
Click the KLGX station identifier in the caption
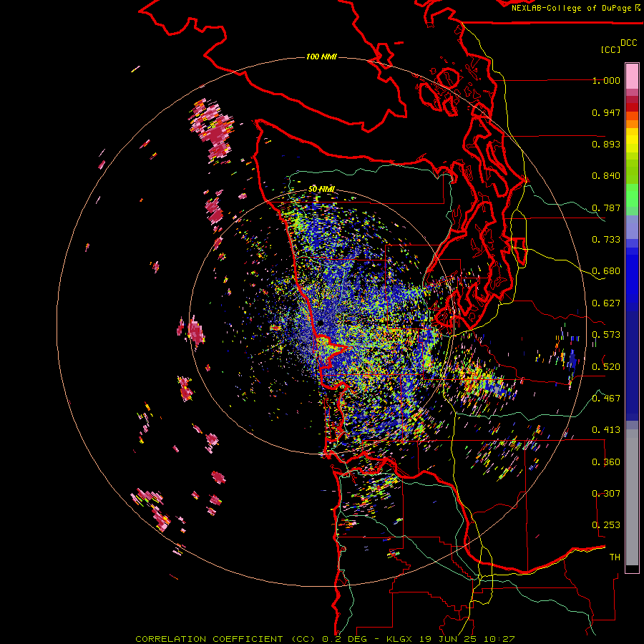(399, 639)
